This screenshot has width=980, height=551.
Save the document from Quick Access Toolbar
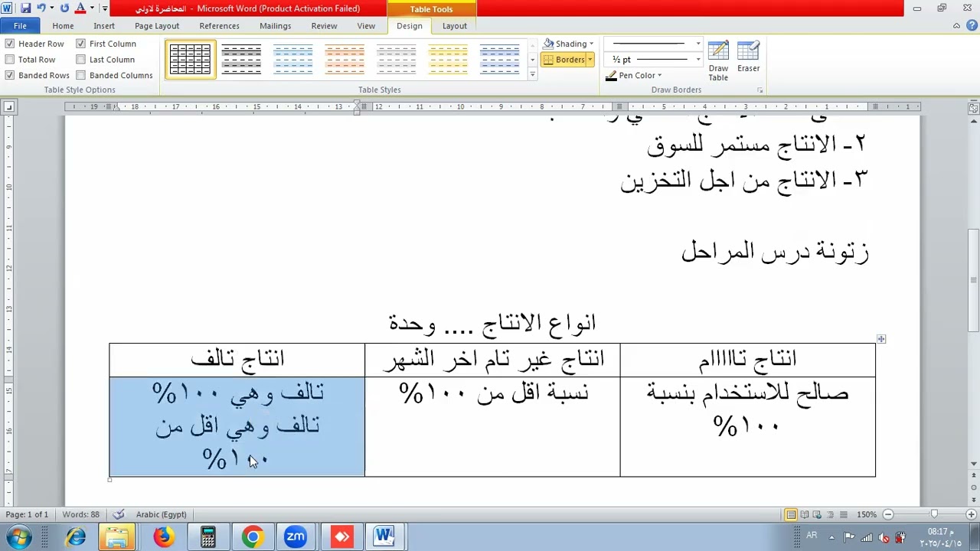pos(25,8)
